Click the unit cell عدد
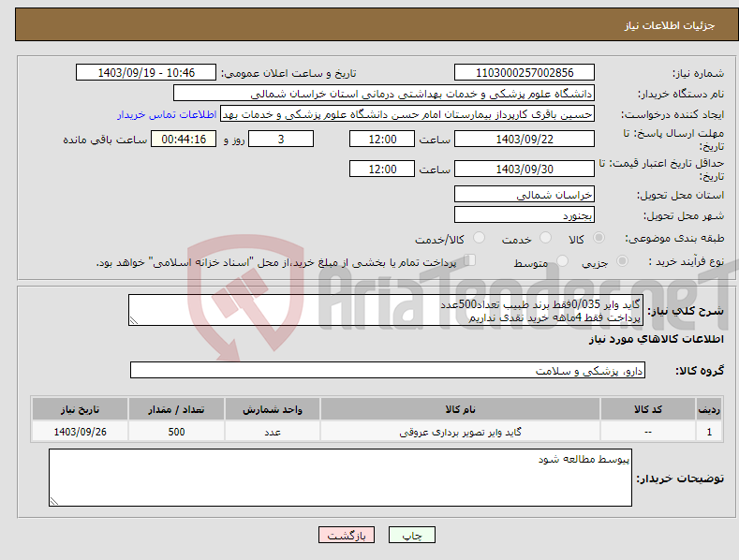This screenshot has height=560, width=739. (x=273, y=432)
